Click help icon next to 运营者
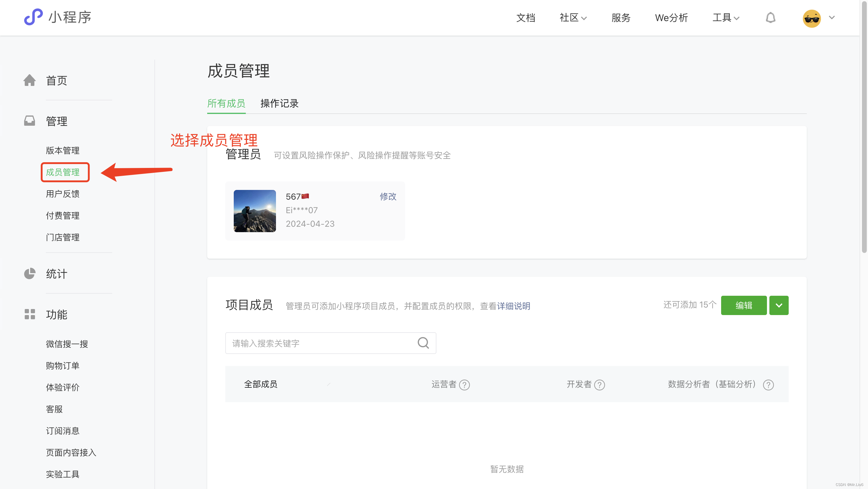Screen dimensions: 868x489 pos(464,385)
